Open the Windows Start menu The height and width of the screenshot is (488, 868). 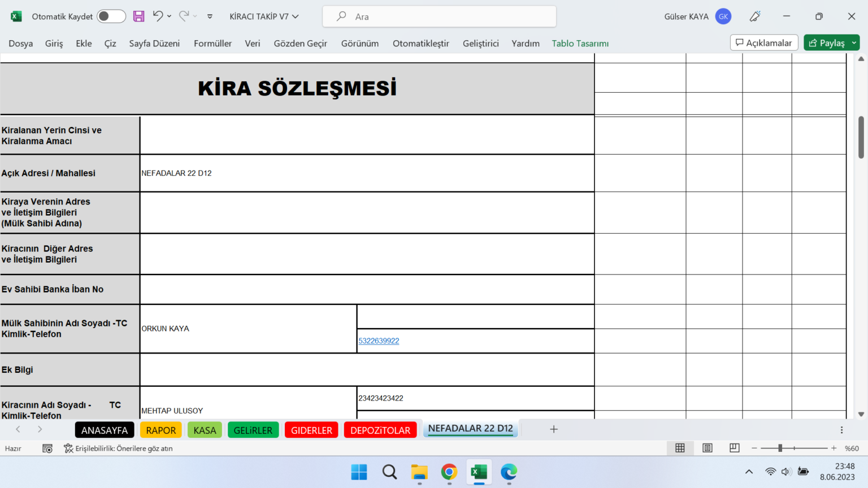[359, 473]
